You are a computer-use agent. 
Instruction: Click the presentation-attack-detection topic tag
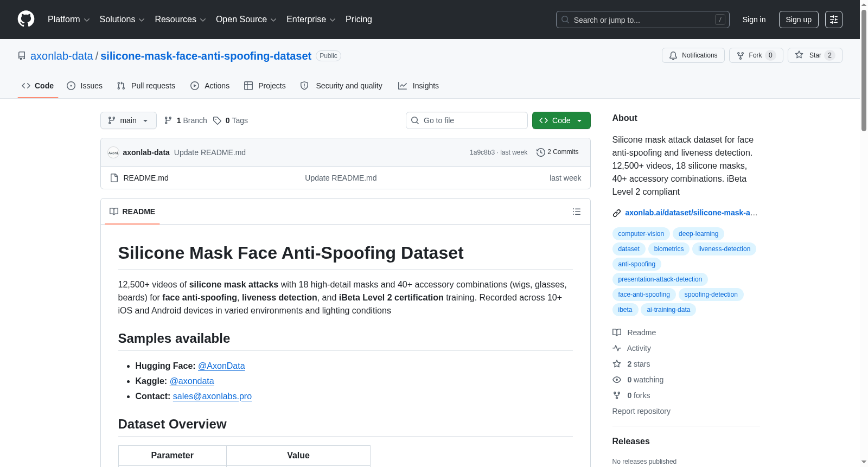click(x=660, y=279)
